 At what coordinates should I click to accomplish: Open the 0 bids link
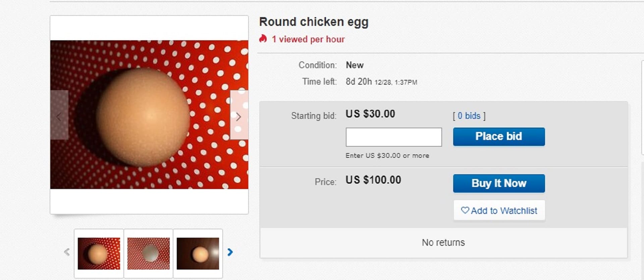click(468, 115)
